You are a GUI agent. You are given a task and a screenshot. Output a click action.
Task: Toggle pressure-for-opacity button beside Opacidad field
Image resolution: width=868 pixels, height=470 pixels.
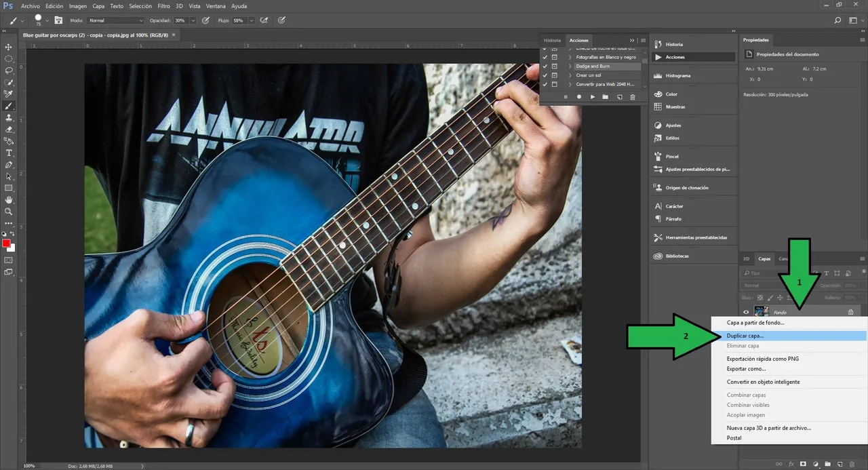pos(205,20)
